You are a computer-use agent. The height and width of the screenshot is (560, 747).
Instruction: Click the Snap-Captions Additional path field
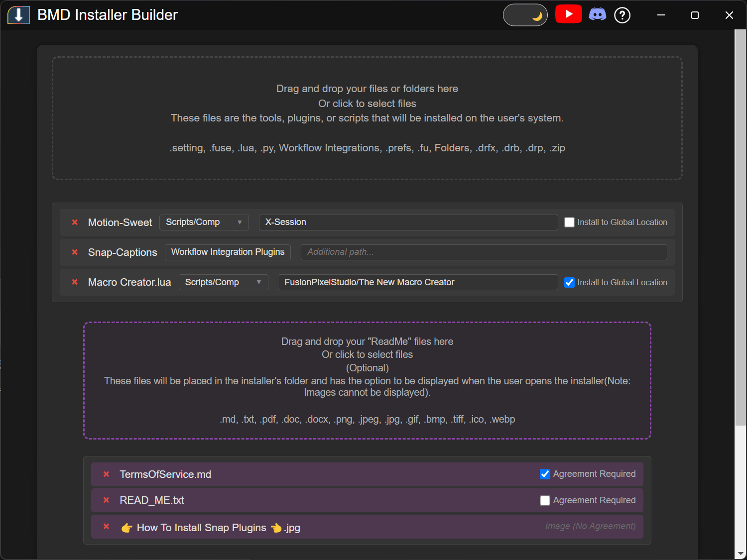(x=484, y=252)
